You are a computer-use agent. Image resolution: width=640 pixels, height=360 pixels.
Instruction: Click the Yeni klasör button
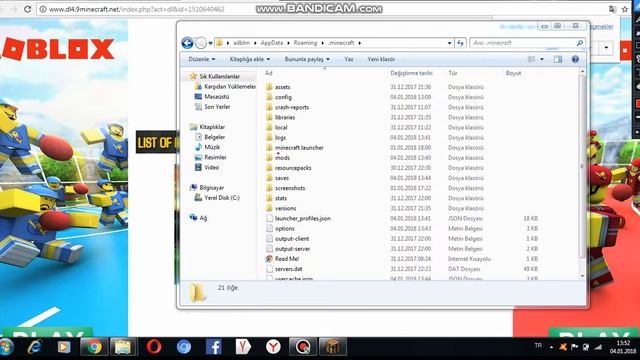(x=381, y=59)
